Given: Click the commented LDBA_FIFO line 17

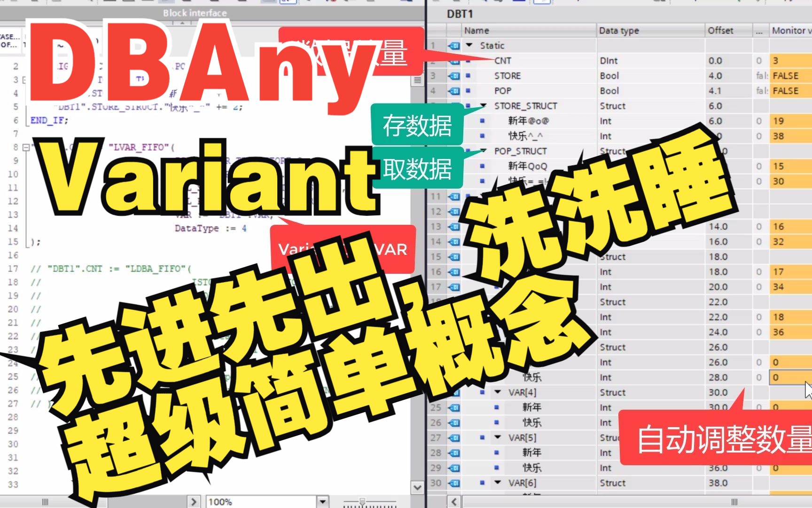Looking at the screenshot, I should (111, 269).
